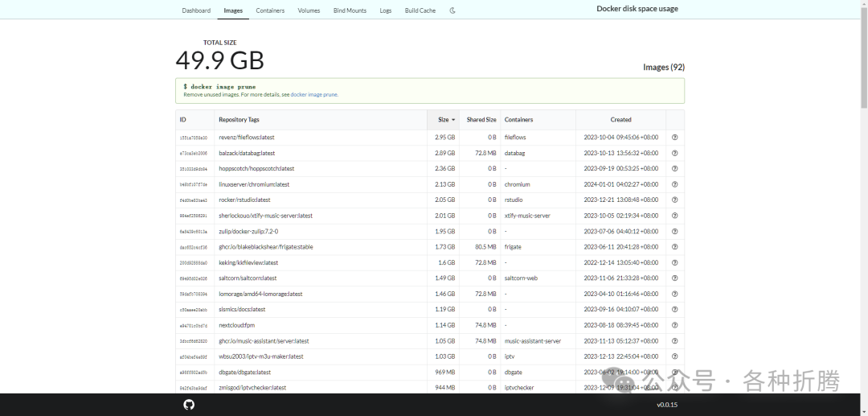Image resolution: width=868 pixels, height=416 pixels.
Task: Follow the docker image prune link
Action: [x=314, y=95]
